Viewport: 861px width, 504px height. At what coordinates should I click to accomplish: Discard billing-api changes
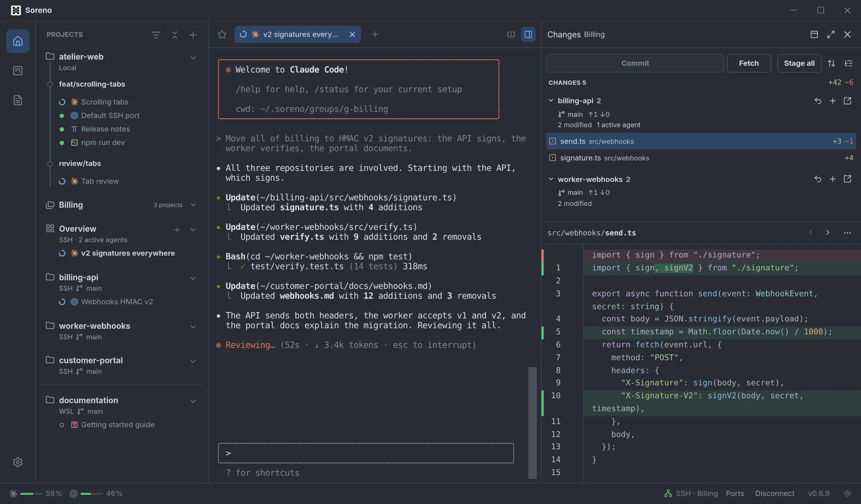[818, 101]
